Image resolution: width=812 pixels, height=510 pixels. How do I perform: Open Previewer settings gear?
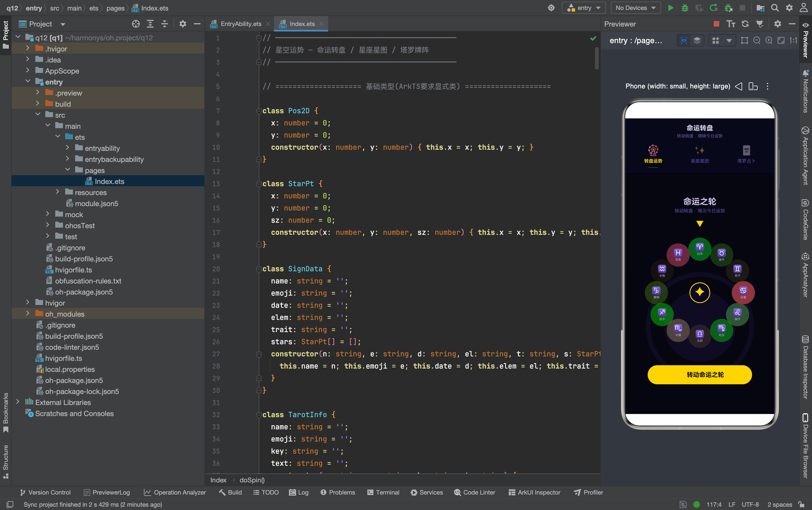tap(777, 23)
